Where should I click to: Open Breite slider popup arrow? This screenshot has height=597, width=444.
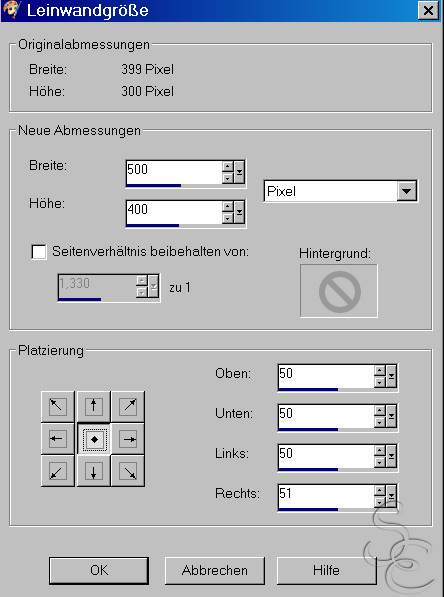pos(239,172)
